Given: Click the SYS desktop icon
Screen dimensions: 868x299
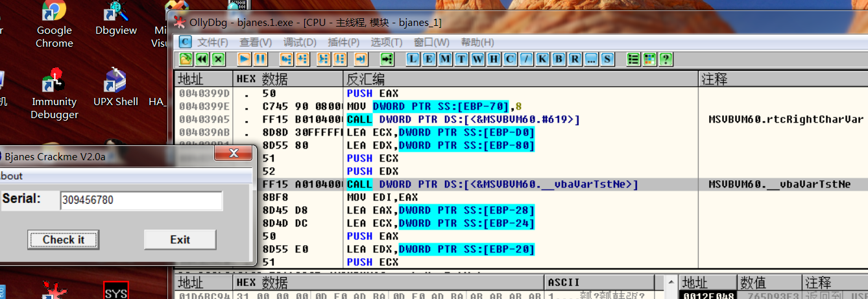Looking at the screenshot, I should (116, 291).
